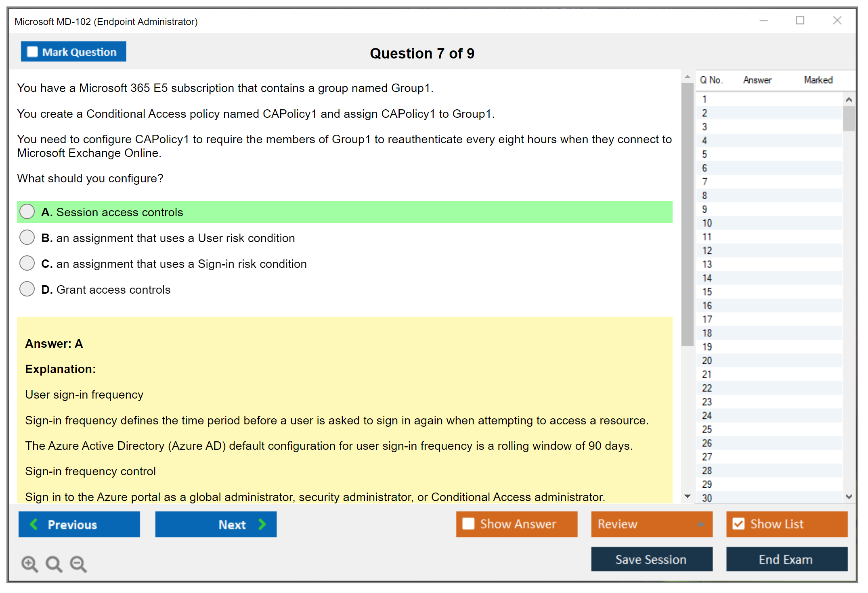Jump to question 8 in the list
Viewport: 868px width, 593px height.
(704, 196)
